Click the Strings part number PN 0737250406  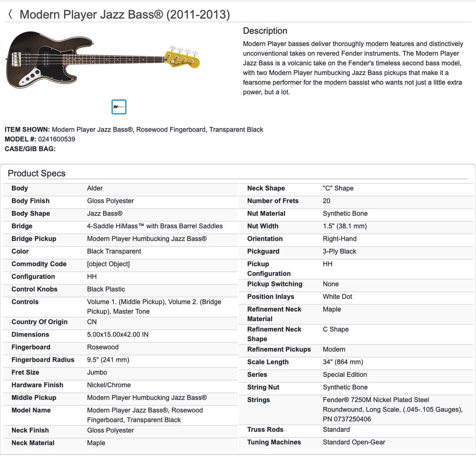pos(347,419)
